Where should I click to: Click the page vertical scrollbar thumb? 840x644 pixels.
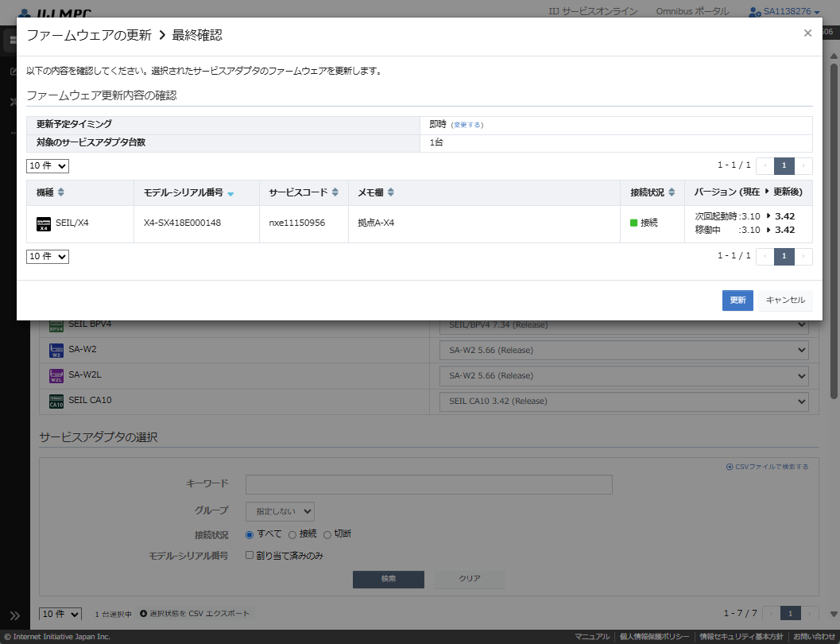(x=834, y=231)
